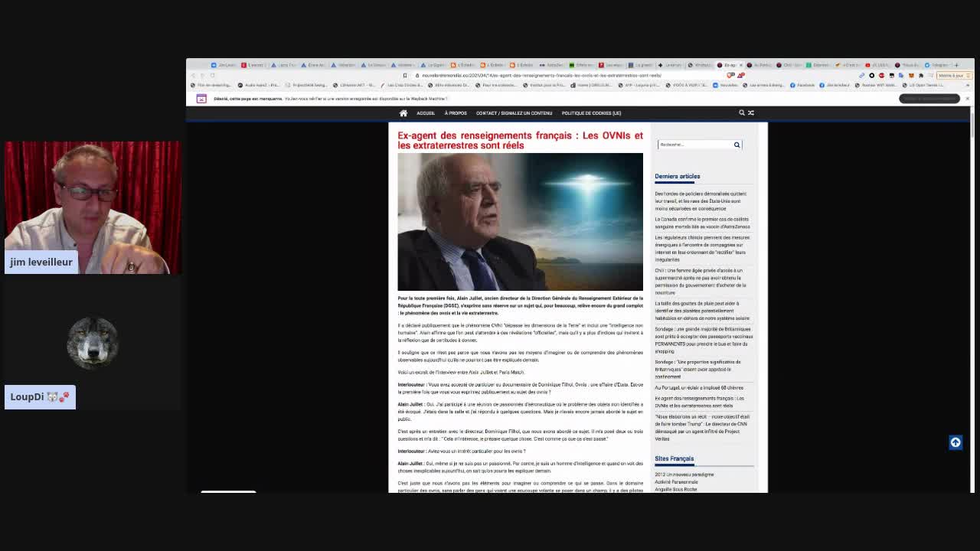980x551 pixels.
Task: Click the home icon in the site navigation
Action: pos(403,113)
